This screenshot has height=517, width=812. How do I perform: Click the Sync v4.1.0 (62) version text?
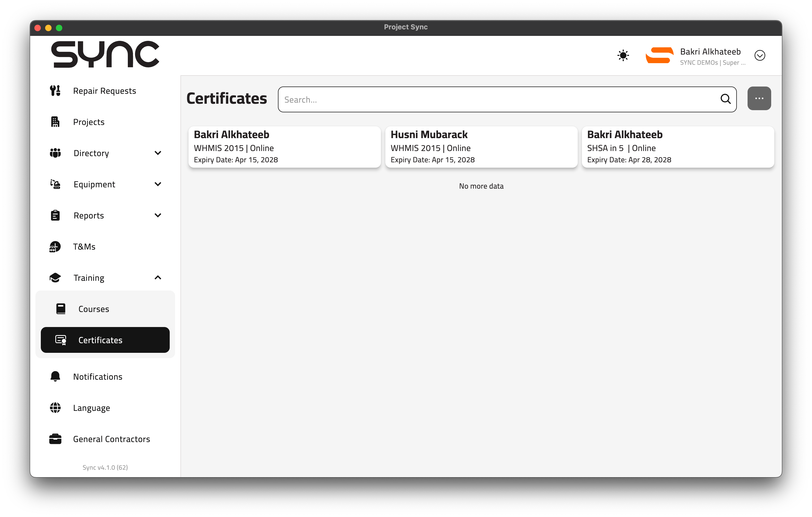coord(105,467)
